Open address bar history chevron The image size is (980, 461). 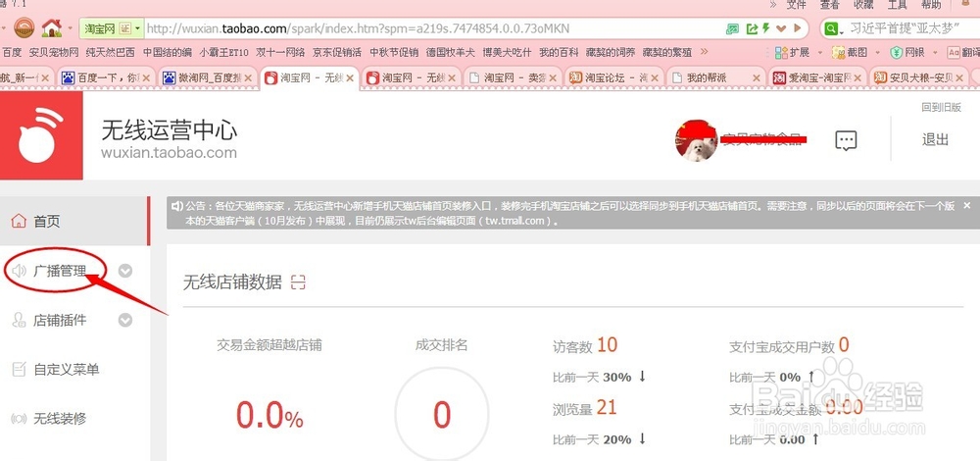tap(781, 28)
